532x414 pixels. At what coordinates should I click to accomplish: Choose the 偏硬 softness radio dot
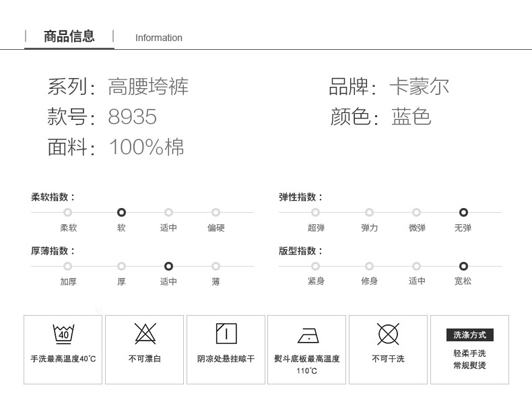(x=215, y=212)
